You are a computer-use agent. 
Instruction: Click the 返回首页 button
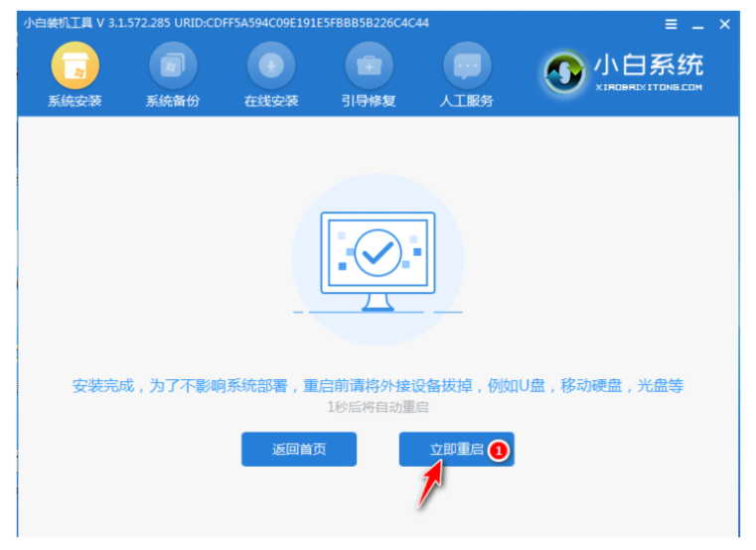[299, 450]
